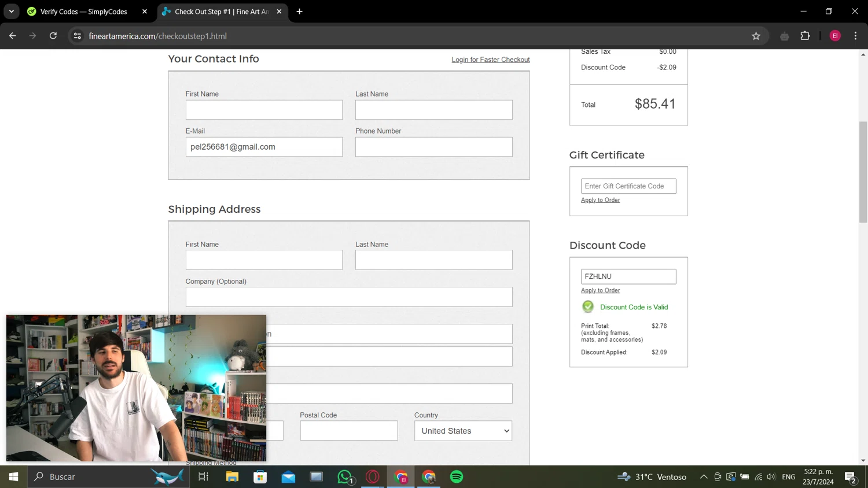
Task: Click Apply to Order under Gift Certificate
Action: tap(600, 200)
